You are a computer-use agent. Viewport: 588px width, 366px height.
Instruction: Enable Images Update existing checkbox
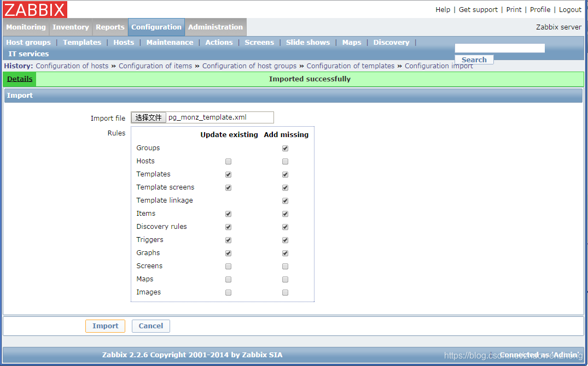(229, 293)
